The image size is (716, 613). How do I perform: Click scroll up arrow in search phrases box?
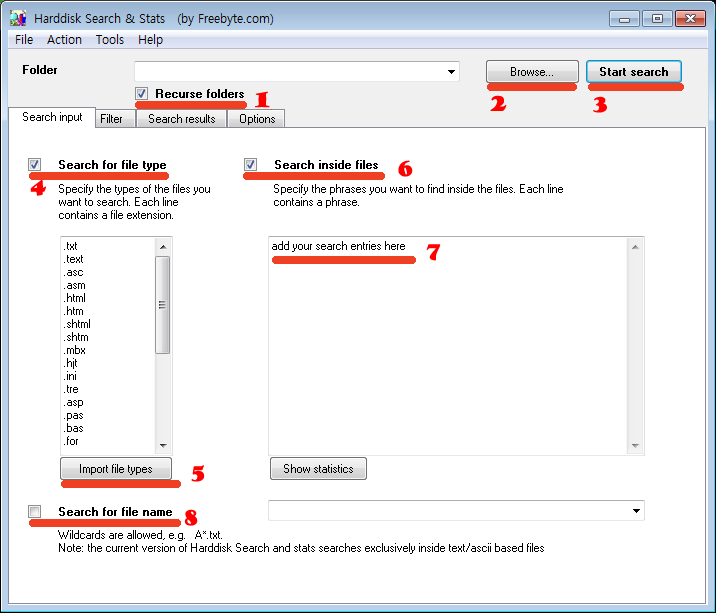coord(635,247)
